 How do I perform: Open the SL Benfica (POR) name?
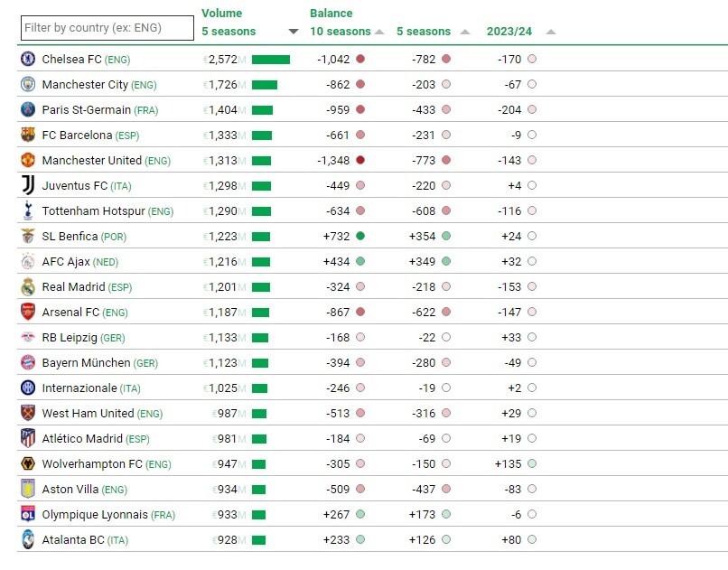[x=84, y=237]
